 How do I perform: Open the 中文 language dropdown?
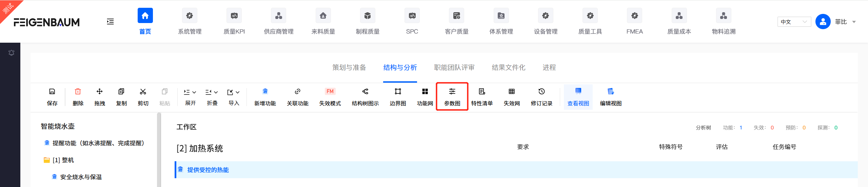[794, 22]
